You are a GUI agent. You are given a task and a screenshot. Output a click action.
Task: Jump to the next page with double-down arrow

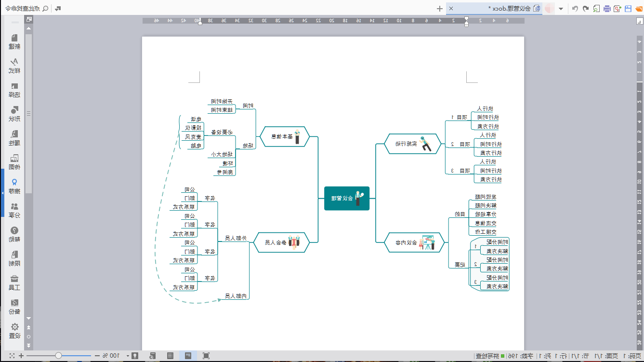28,345
